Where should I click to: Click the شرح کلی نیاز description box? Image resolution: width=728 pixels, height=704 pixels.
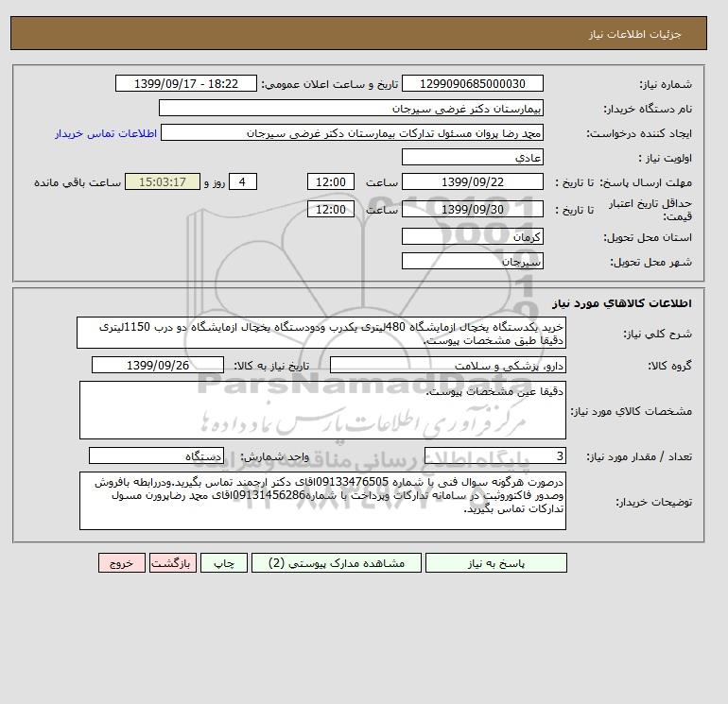pos(321,334)
